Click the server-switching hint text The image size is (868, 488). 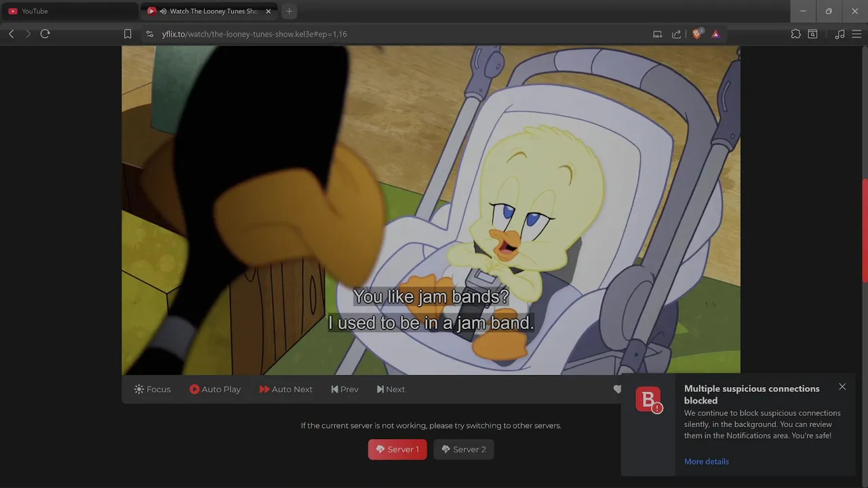[431, 426]
